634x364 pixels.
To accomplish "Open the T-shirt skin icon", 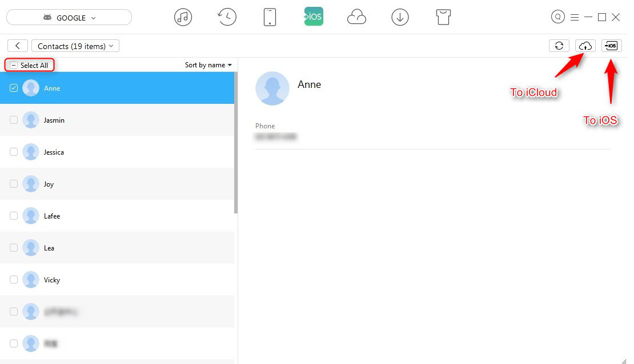I will coord(443,17).
